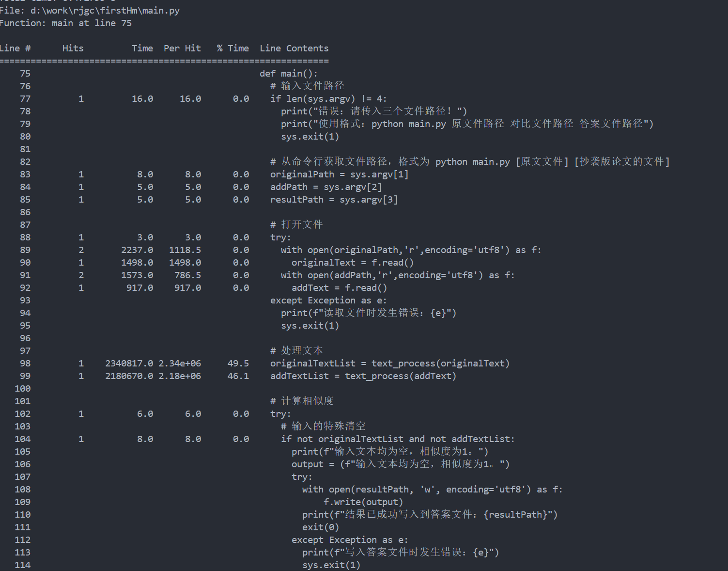Click the 'resultPath = sys.argv[3]' line
The image size is (728, 571).
click(334, 200)
